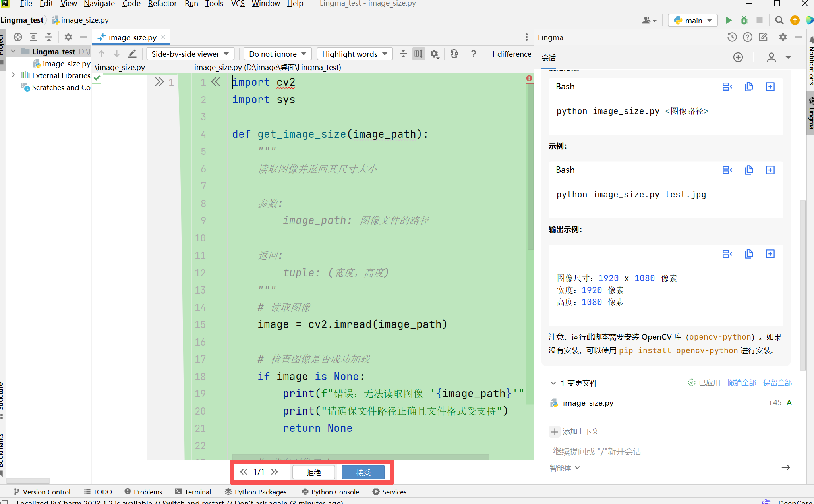Open diff settings gear icon

tap(435, 54)
